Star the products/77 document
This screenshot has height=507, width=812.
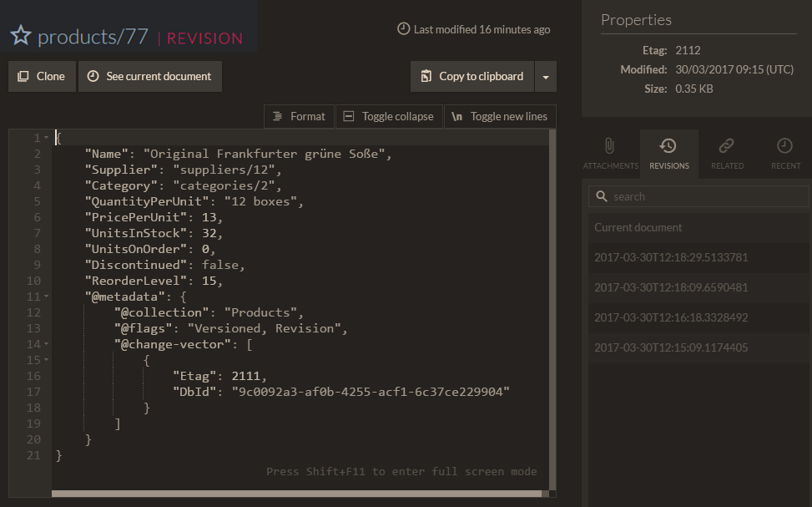[x=21, y=35]
